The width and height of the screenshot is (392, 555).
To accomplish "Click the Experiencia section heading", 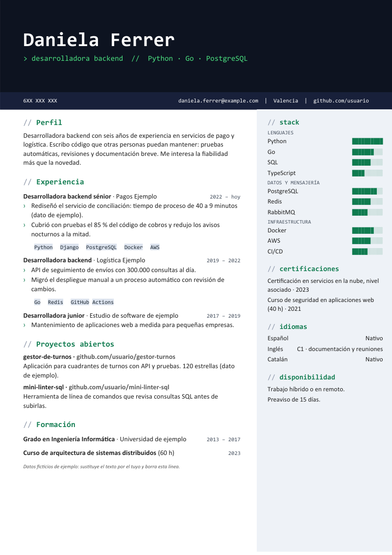I will tap(54, 182).
